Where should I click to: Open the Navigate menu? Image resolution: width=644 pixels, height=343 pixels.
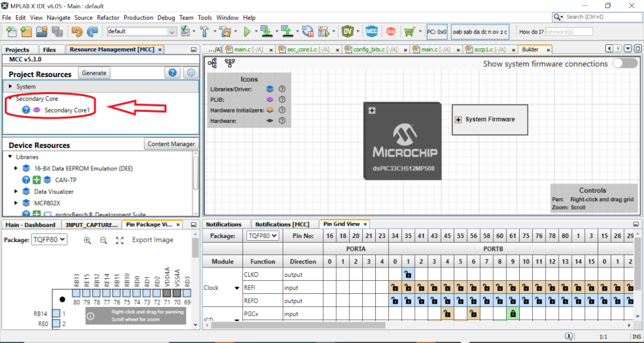(x=58, y=18)
